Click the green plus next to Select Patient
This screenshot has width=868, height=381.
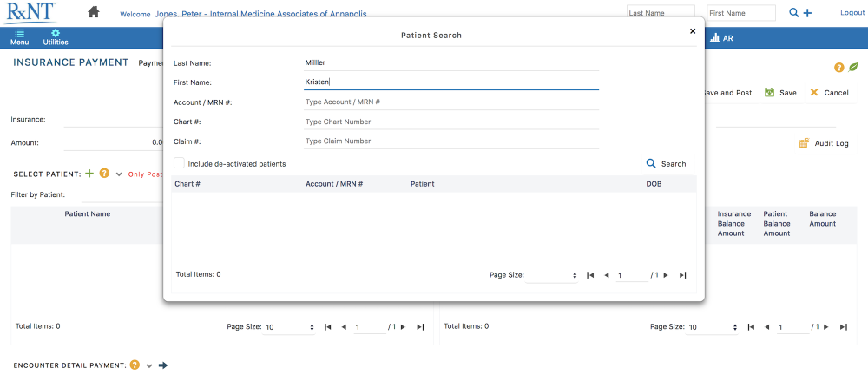point(89,174)
